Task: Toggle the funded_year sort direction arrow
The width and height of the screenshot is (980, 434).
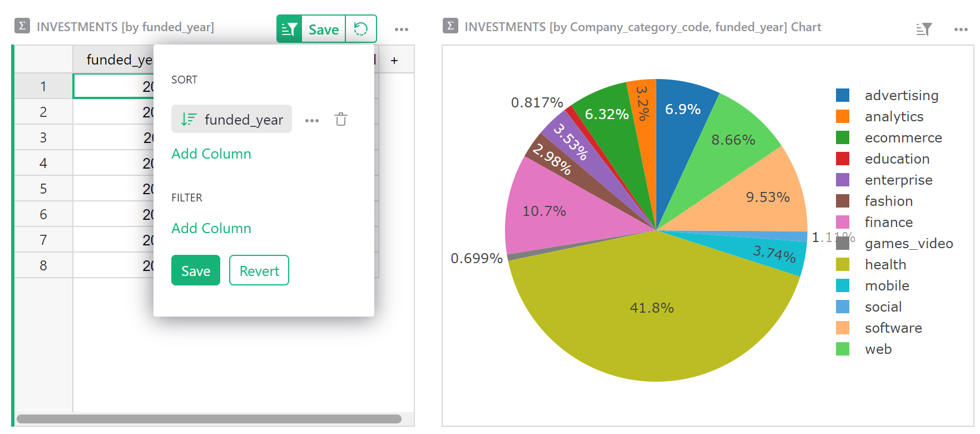Action: 189,119
